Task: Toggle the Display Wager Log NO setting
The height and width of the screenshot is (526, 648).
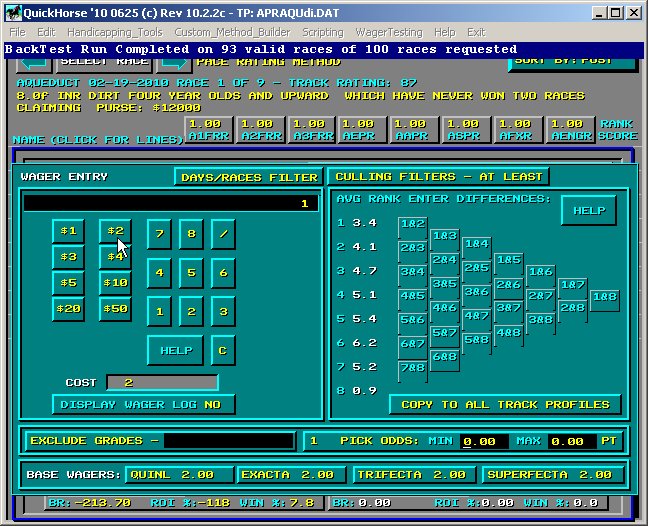Action: [144, 404]
